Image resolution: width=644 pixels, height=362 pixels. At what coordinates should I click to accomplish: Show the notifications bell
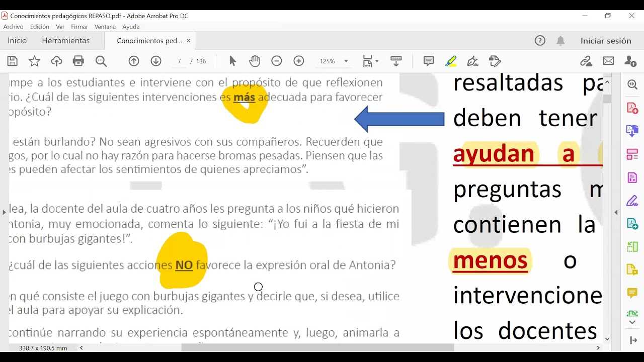click(560, 41)
